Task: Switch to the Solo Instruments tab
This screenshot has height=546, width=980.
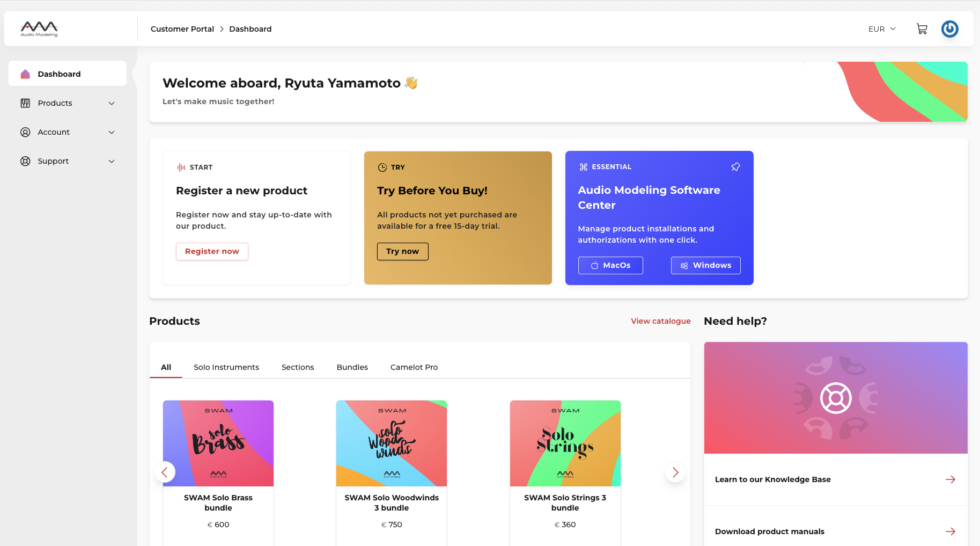Action: pyautogui.click(x=226, y=367)
